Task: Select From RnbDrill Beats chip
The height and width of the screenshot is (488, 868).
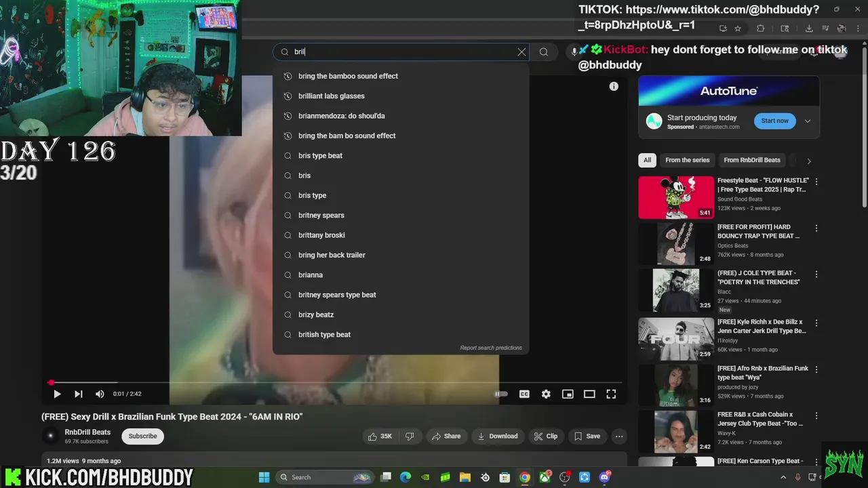Action: (x=752, y=161)
